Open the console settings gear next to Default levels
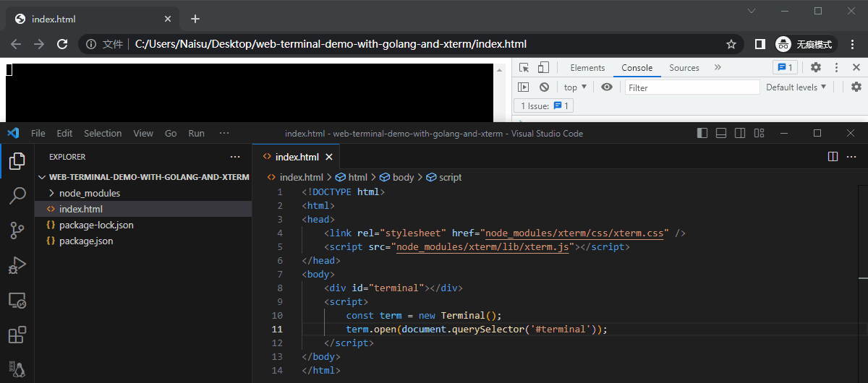The width and height of the screenshot is (868, 383). pyautogui.click(x=856, y=87)
